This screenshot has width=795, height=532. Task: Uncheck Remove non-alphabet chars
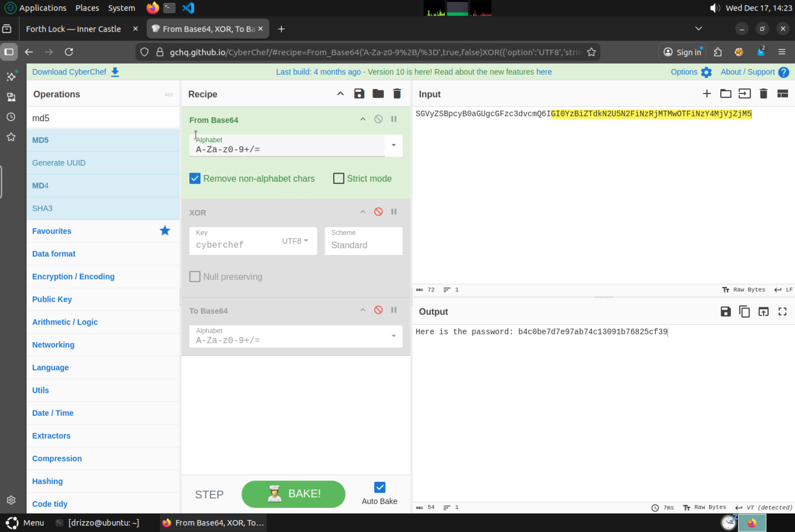195,178
